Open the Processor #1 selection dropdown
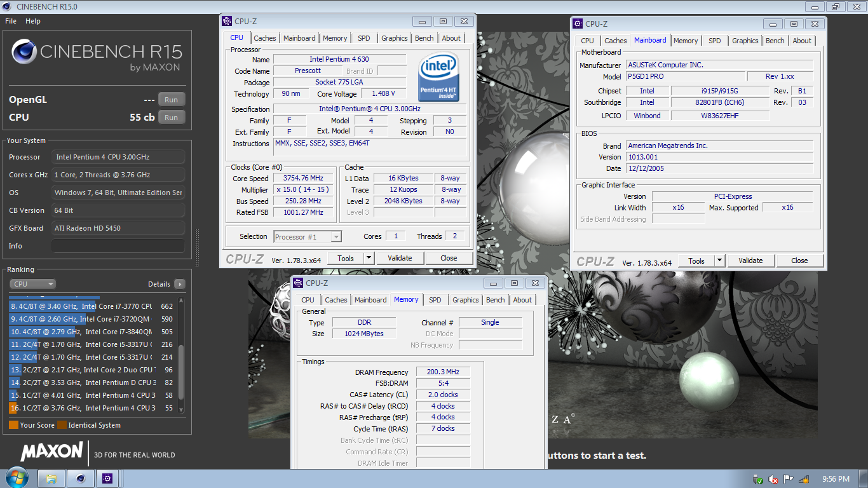Image resolution: width=868 pixels, height=488 pixels. point(308,236)
